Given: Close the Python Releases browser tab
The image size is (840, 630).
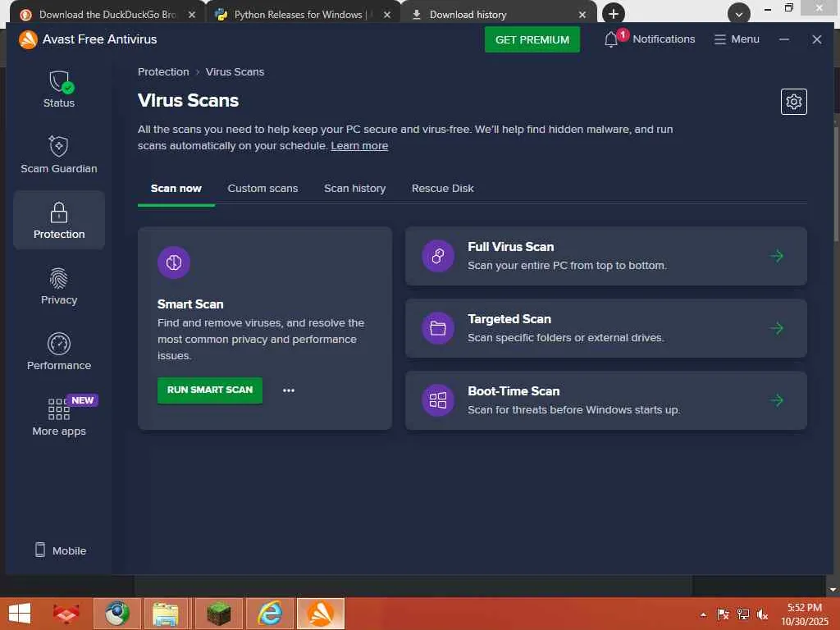Looking at the screenshot, I should (x=387, y=15).
